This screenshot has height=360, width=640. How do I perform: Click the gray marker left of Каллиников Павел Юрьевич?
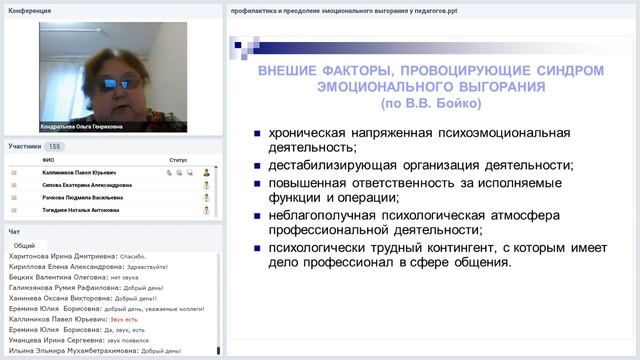pos(14,173)
